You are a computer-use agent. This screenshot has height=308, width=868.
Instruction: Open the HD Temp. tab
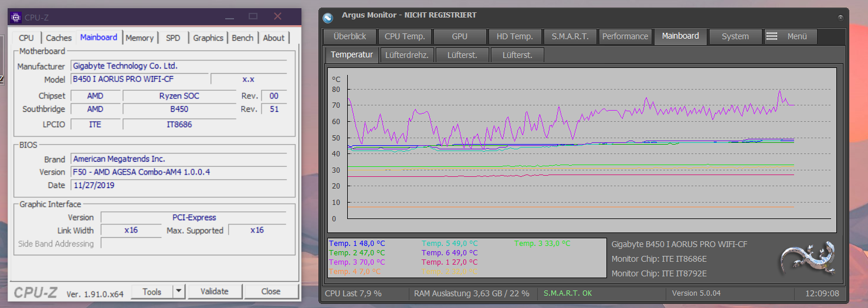[515, 36]
